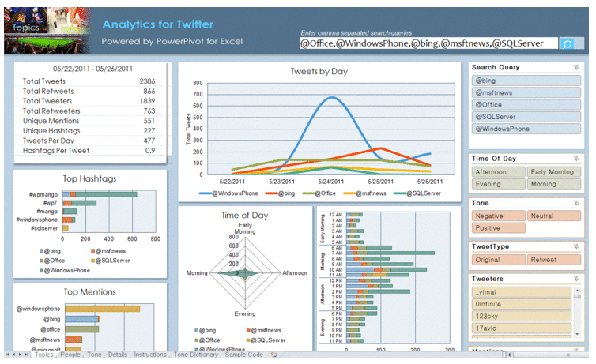
Task: Clear filter on Tweeters slicer
Action: (576, 279)
